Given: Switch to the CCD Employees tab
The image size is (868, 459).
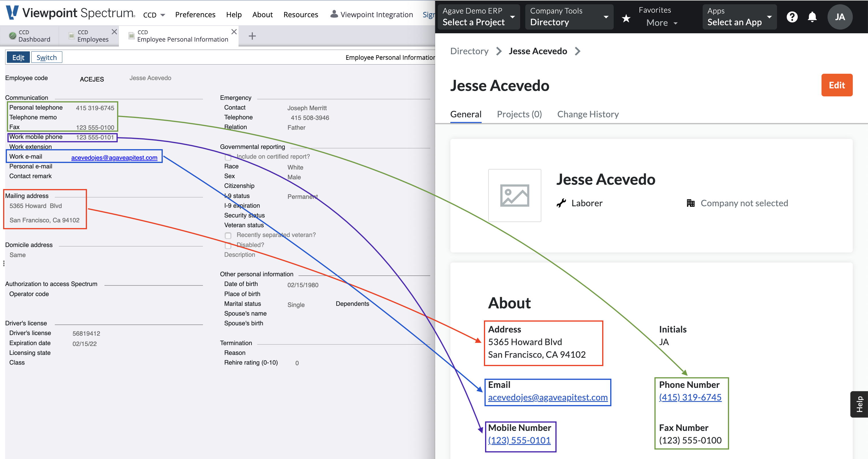Looking at the screenshot, I should tap(89, 36).
